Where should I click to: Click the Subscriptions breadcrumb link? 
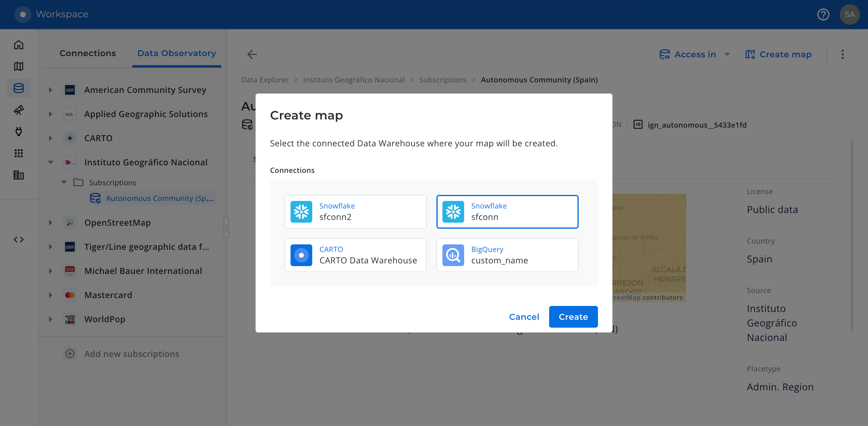[442, 80]
